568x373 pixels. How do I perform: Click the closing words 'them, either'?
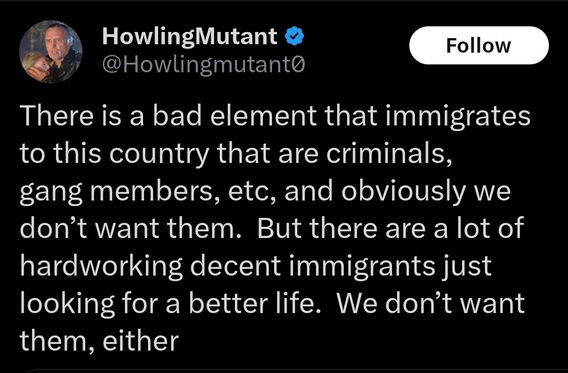pos(100,341)
